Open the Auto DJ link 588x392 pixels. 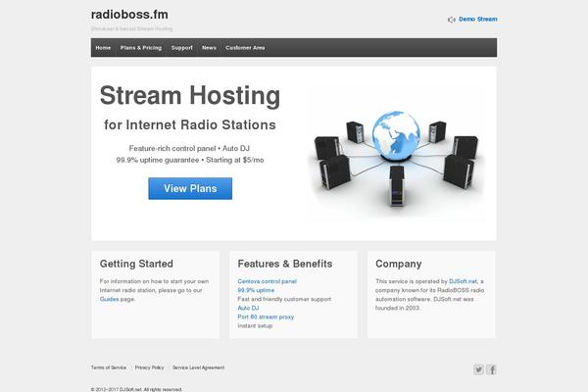point(248,308)
